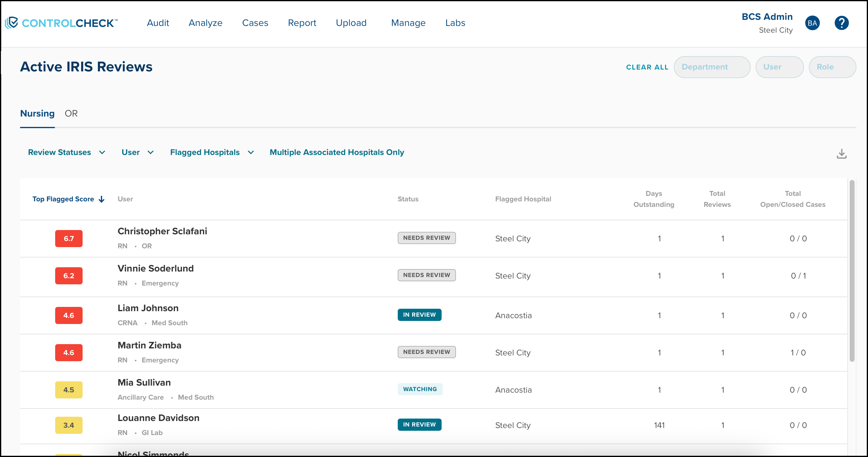Expand the Review Statuses dropdown
Image resolution: width=868 pixels, height=457 pixels.
point(66,153)
